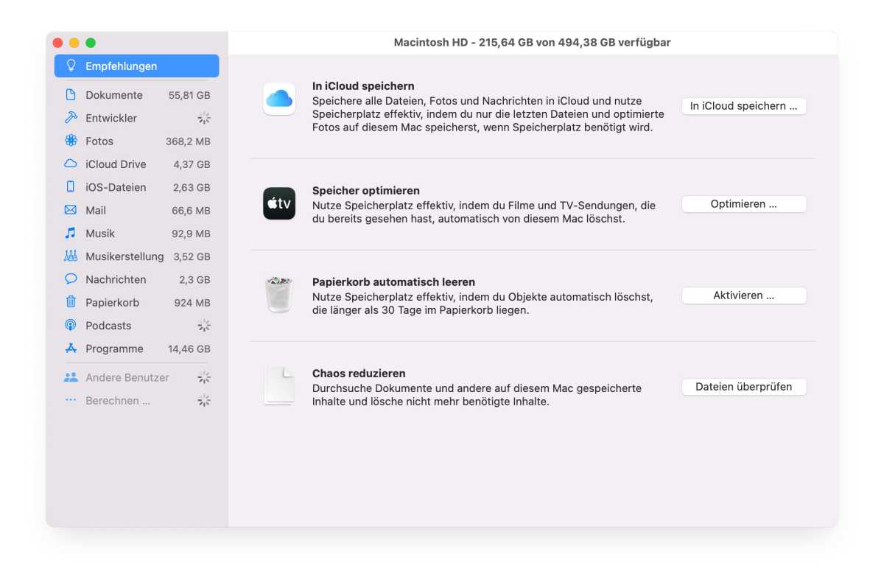Screen dimensions: 884x588
Task: Click the "368,2 MB" size value for Fotos
Action: point(188,141)
